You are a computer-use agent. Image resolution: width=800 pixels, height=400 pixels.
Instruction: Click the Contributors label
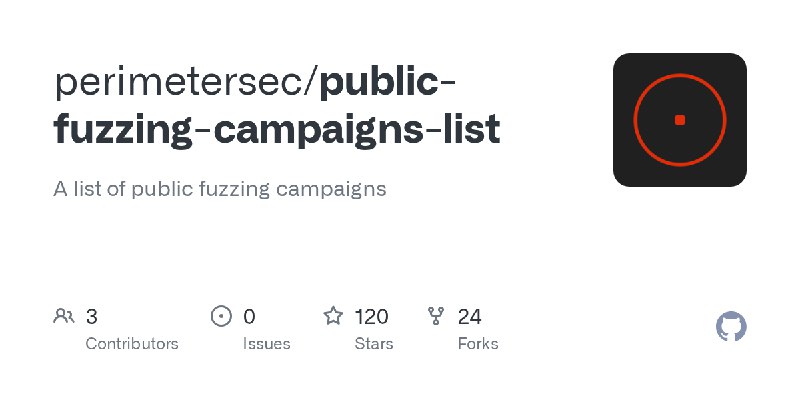[x=132, y=344]
